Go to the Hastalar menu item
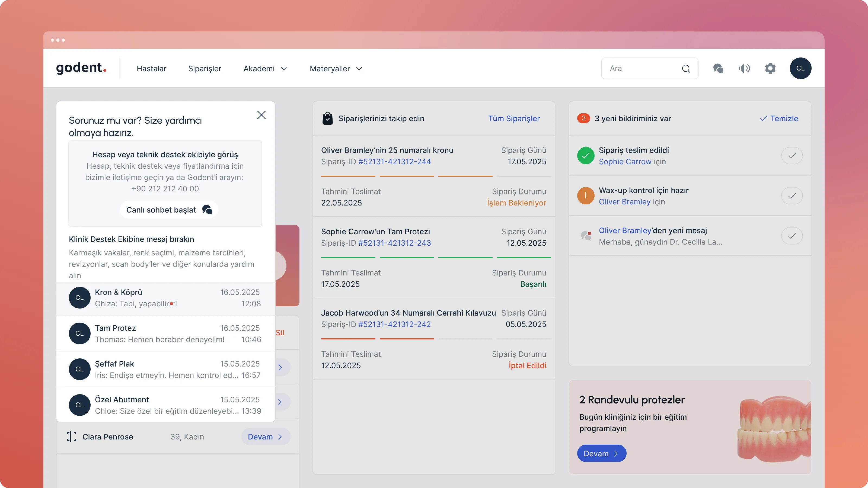The height and width of the screenshot is (488, 868). point(151,69)
